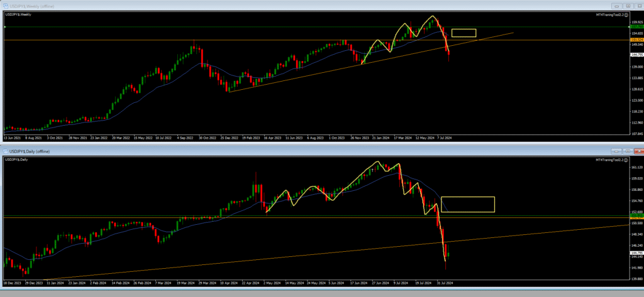
Task: Click the 31 Jul 2024 date on the Daily time axis
Action: pyautogui.click(x=445, y=283)
